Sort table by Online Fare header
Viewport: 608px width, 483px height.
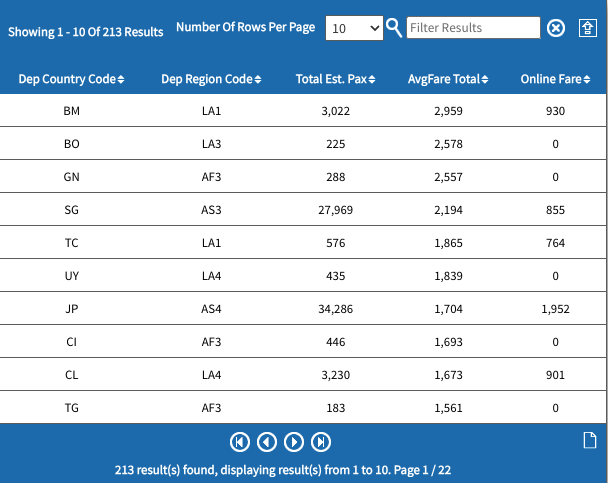pos(557,79)
